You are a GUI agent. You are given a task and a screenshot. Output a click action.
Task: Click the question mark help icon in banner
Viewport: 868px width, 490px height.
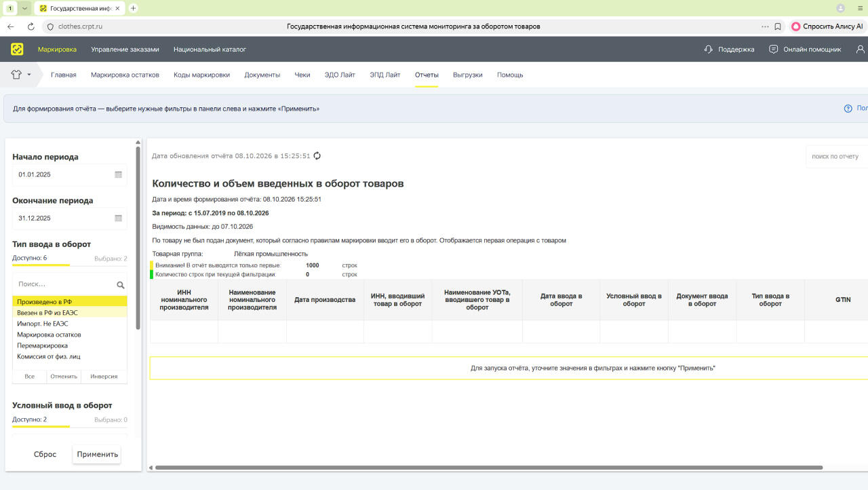tap(848, 109)
